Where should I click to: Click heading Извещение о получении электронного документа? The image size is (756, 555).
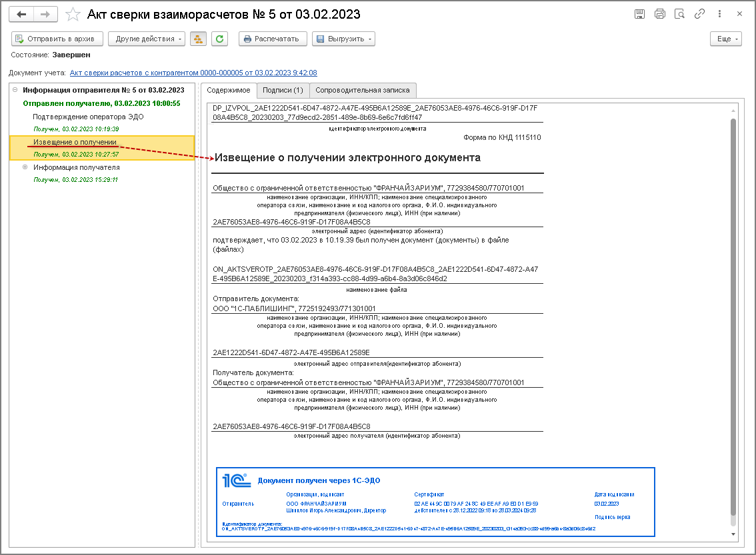pyautogui.click(x=347, y=157)
